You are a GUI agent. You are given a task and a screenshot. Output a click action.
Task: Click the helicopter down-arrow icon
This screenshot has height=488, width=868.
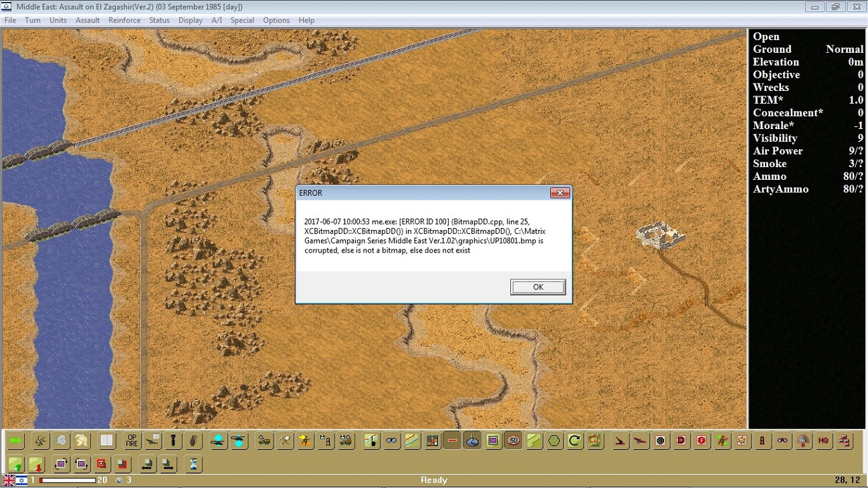pos(239,441)
